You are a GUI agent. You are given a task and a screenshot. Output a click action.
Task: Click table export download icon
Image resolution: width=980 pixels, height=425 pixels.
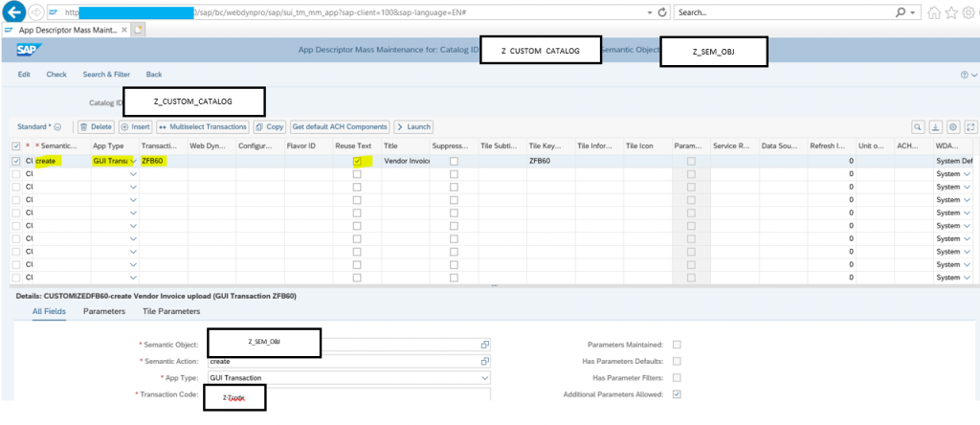pyautogui.click(x=935, y=127)
